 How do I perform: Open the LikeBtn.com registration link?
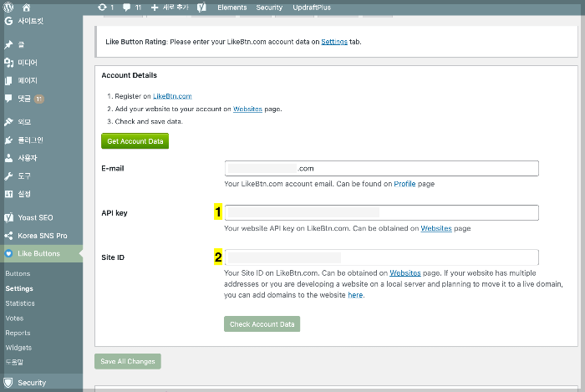(172, 96)
